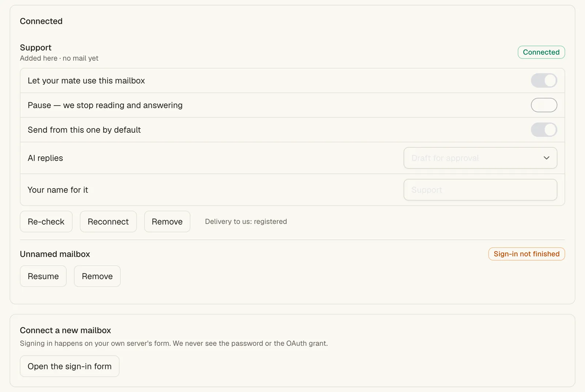The image size is (585, 392).
Task: Click the 'Added here · no mail yet' text
Action: click(59, 58)
